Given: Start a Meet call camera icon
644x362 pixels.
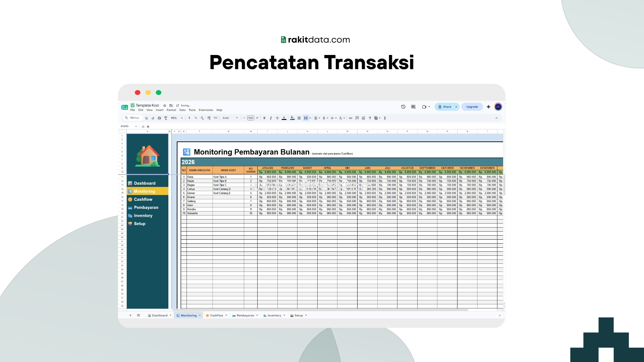Looking at the screenshot, I should [424, 107].
